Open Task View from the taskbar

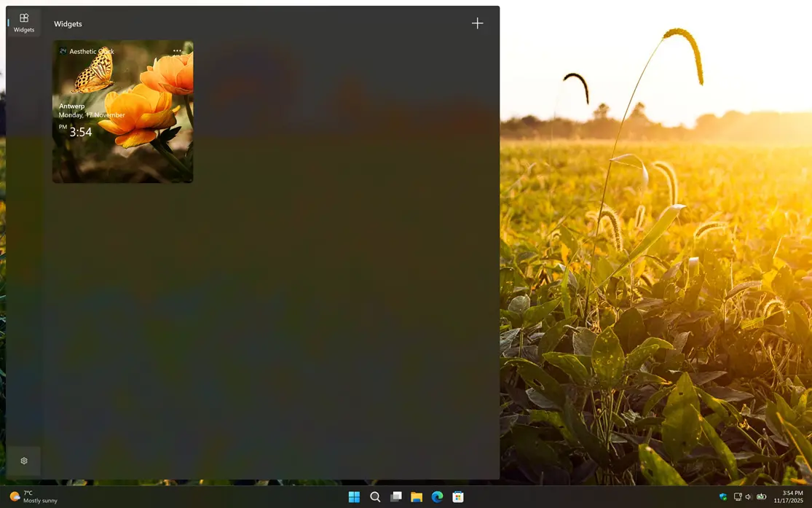point(395,496)
